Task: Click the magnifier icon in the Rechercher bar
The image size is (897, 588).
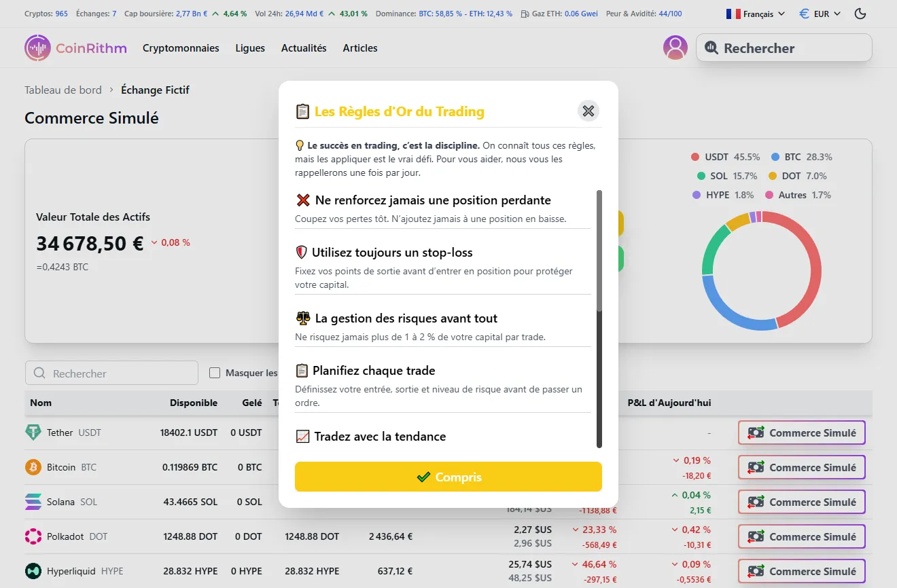Action: 711,48
